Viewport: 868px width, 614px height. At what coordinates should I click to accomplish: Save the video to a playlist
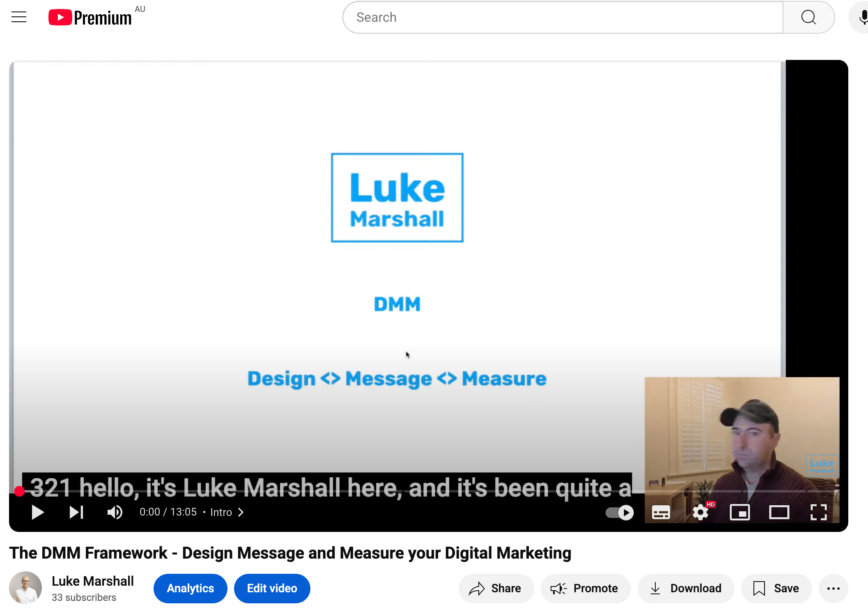coord(776,588)
